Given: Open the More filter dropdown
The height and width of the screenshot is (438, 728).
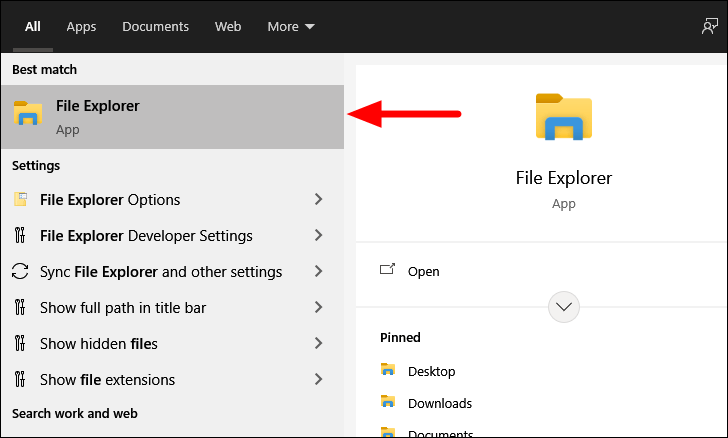Looking at the screenshot, I should pos(291,26).
